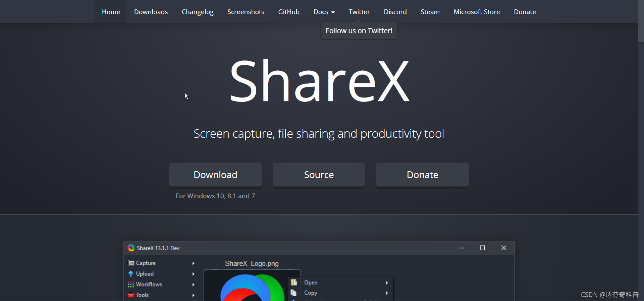Open the Microsoft Store nav link
This screenshot has height=301, width=644.
(477, 12)
